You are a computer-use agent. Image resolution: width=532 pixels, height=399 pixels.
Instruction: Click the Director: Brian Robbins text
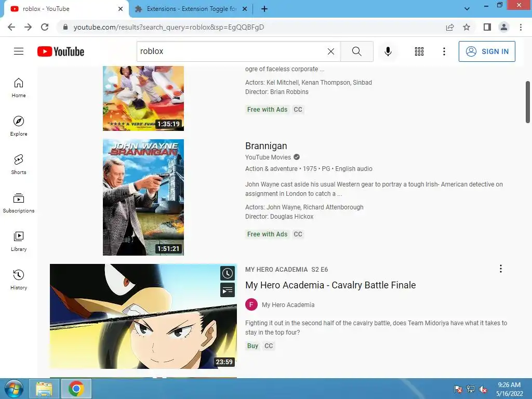tap(277, 92)
